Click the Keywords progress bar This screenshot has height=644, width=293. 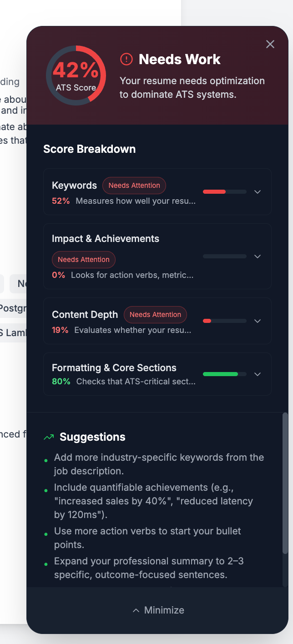[224, 192]
